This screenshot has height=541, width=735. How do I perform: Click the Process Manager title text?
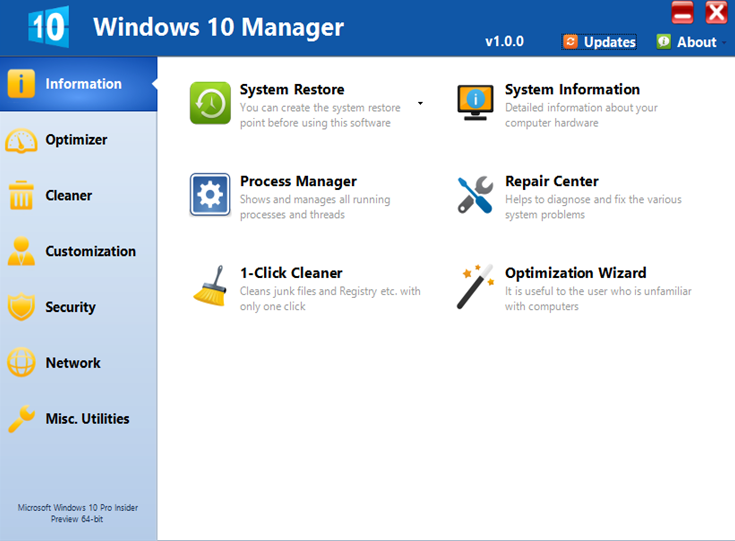pyautogui.click(x=298, y=181)
